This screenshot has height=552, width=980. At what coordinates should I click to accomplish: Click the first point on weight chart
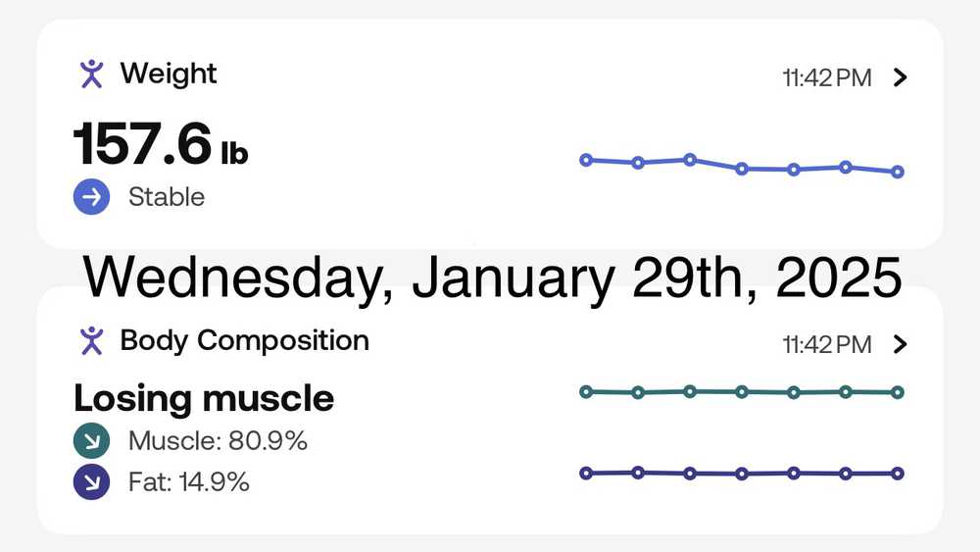tap(586, 160)
